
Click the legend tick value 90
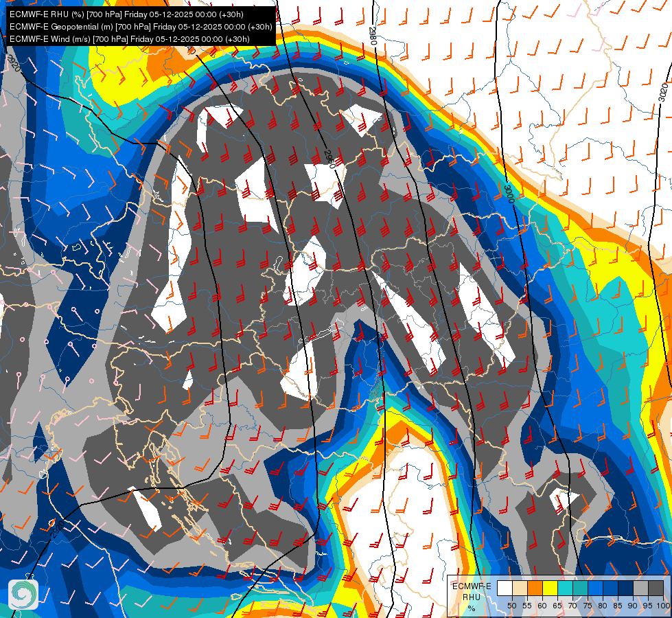633,606
